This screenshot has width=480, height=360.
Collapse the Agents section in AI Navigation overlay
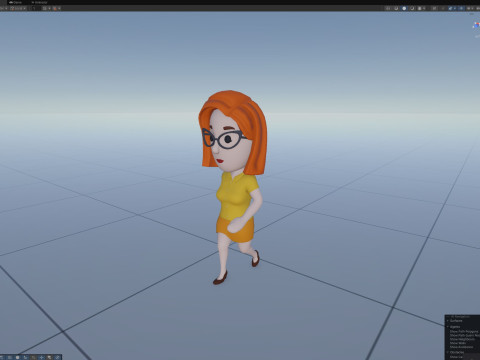pyautogui.click(x=448, y=327)
